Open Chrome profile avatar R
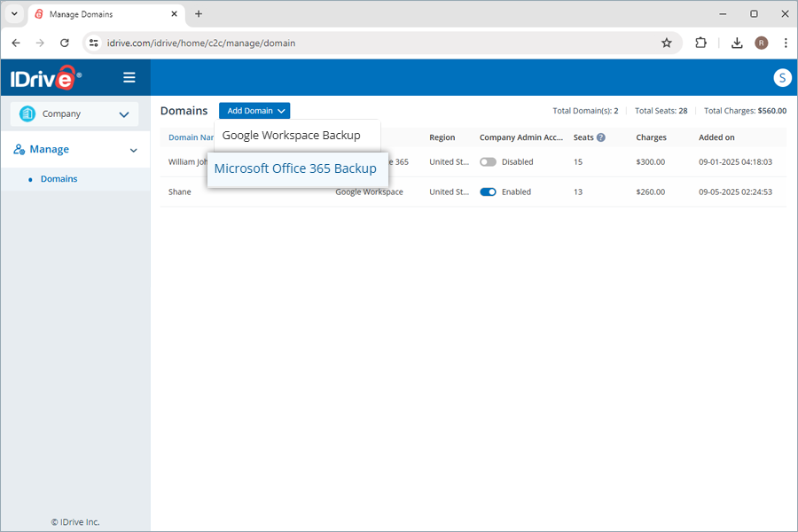This screenshot has width=798, height=532. click(x=762, y=43)
